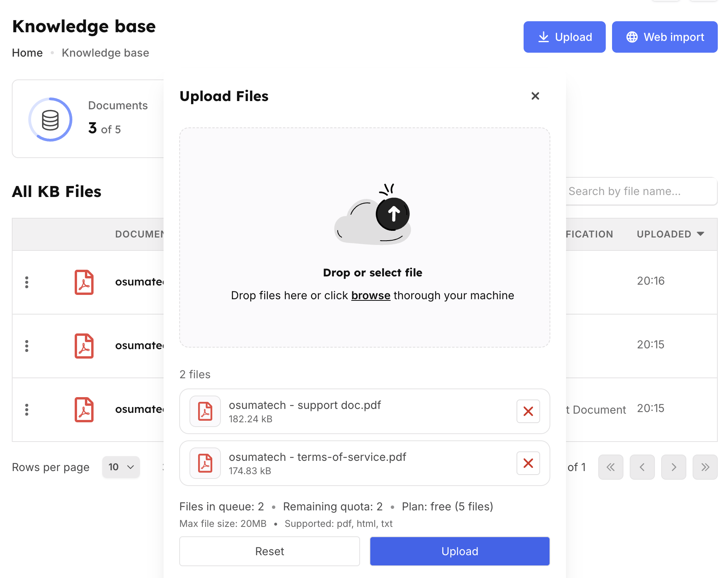Expand the rows per page dropdown
Viewport: 728px width, 578px height.
[121, 467]
